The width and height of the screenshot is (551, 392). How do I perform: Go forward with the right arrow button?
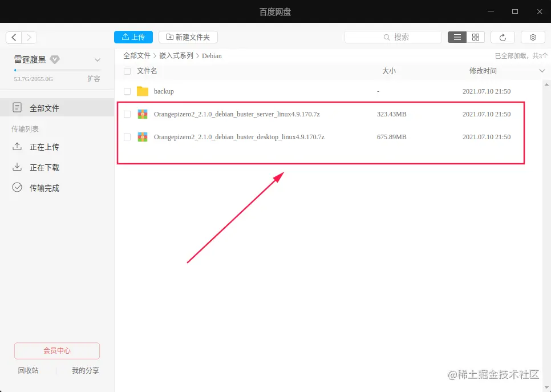(29, 37)
